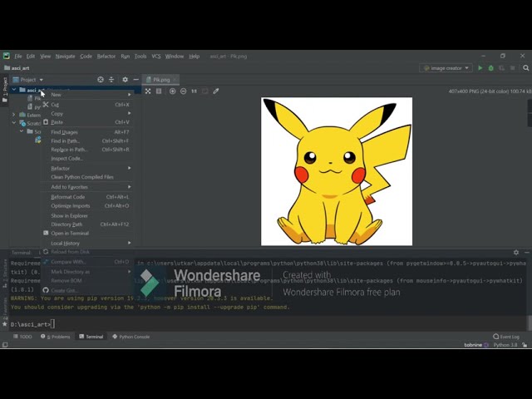The height and width of the screenshot is (399, 532).
Task: Close the Pik.png tab
Action: (x=175, y=80)
